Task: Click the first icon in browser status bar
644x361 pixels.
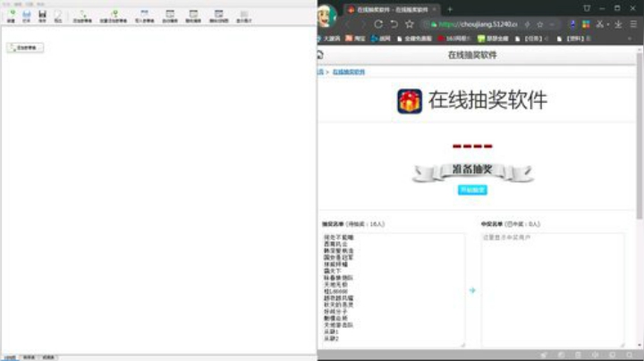Action: (544, 355)
